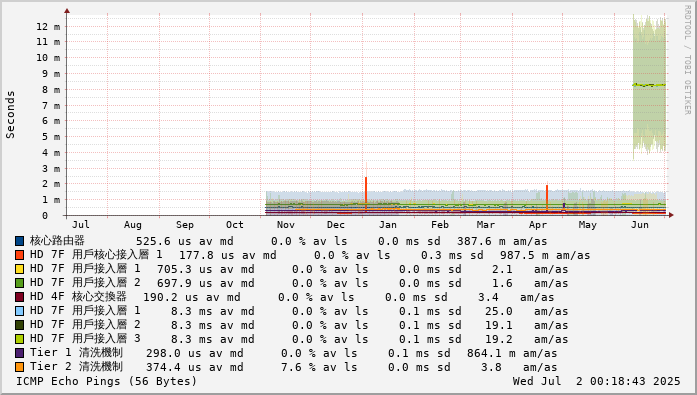Select the HD 7F 用戶核心接入層 1 label

(x=96, y=255)
